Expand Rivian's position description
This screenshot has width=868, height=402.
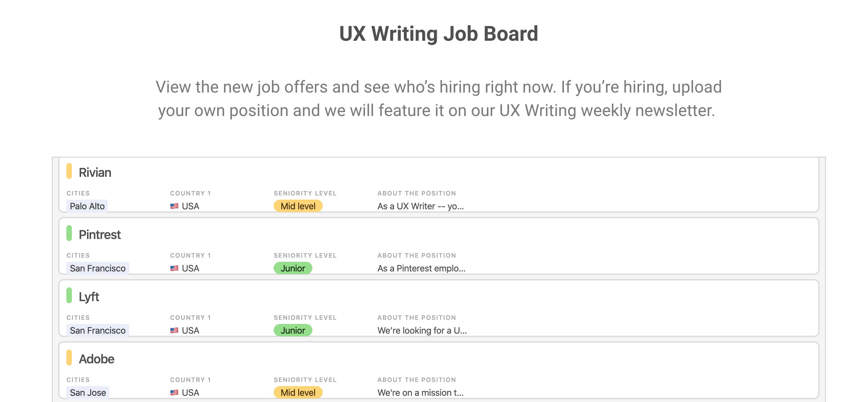pos(420,206)
